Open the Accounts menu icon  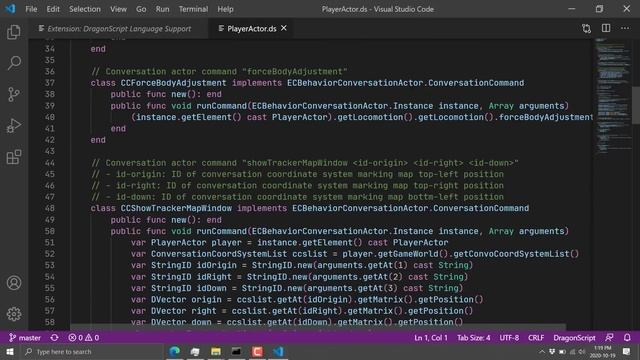pos(14,282)
